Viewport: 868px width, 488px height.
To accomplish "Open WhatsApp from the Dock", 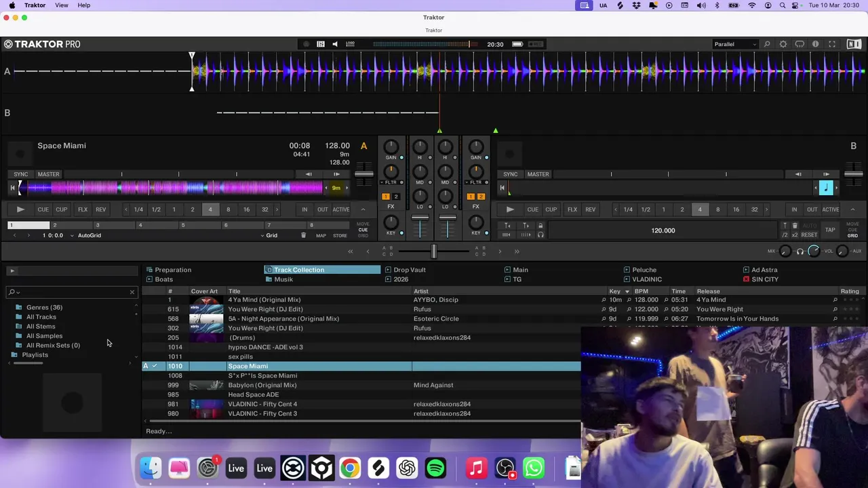I will [534, 468].
